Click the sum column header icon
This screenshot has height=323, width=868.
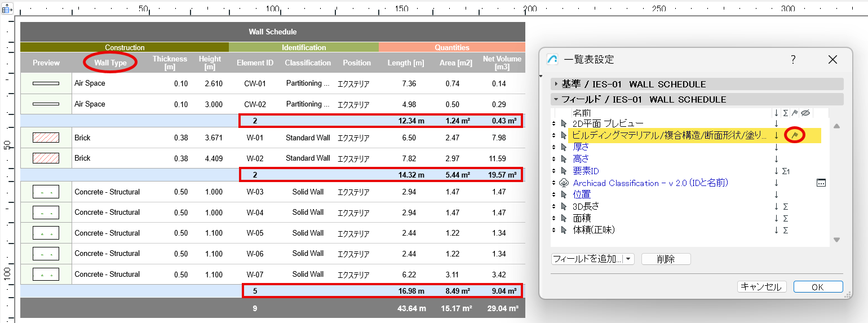[786, 113]
